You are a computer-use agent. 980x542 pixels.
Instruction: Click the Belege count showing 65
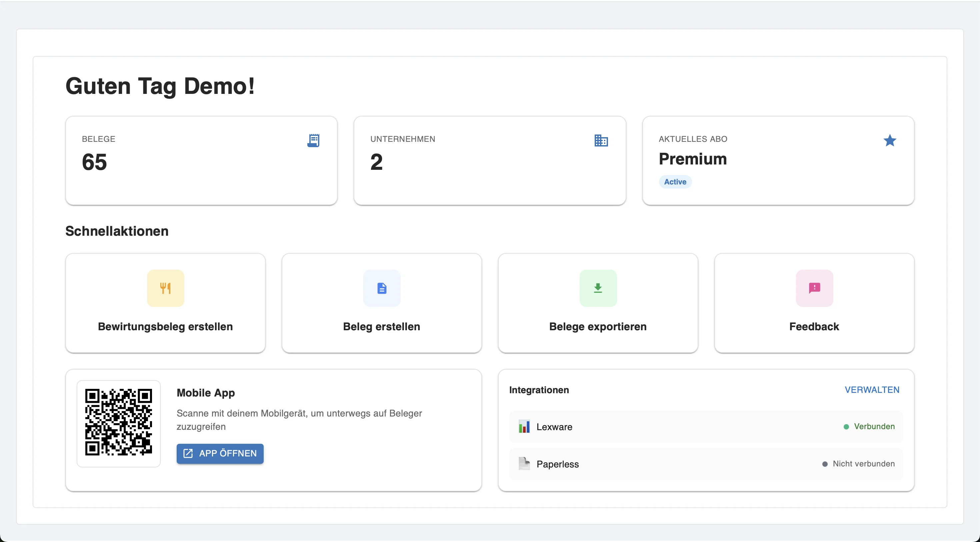(94, 162)
